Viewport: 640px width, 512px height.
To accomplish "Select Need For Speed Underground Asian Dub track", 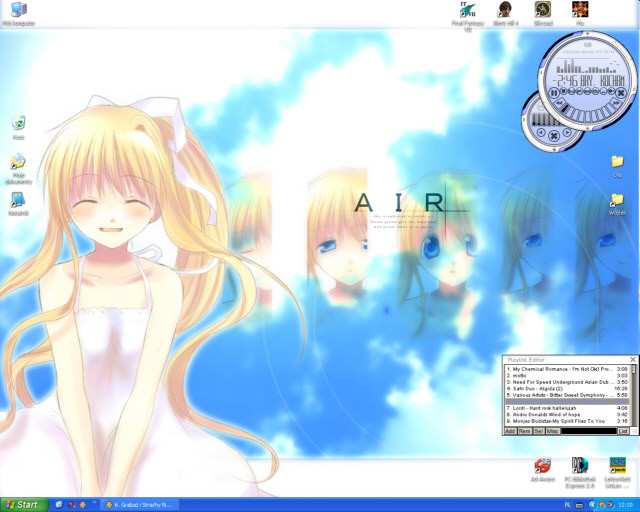I will coord(567,382).
